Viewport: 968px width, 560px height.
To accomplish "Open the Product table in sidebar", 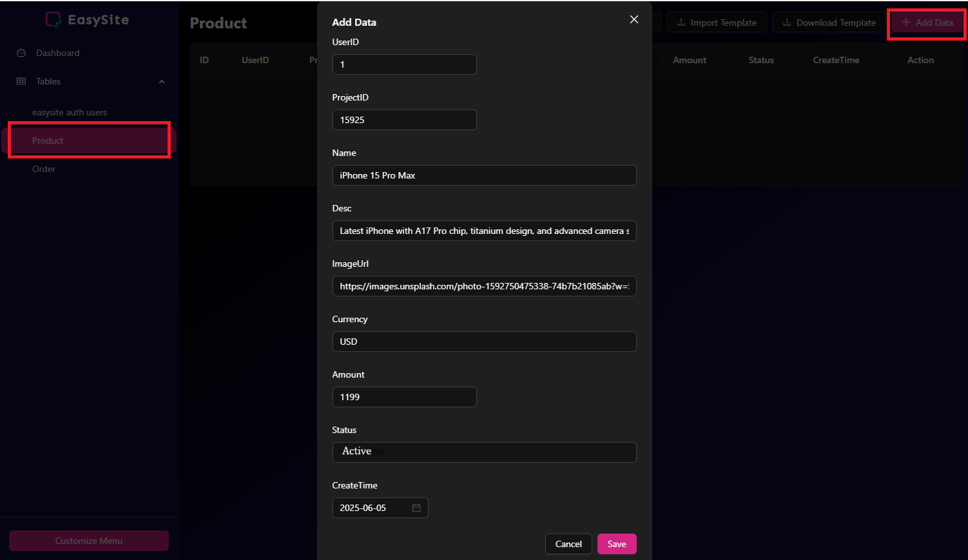I will pos(48,140).
